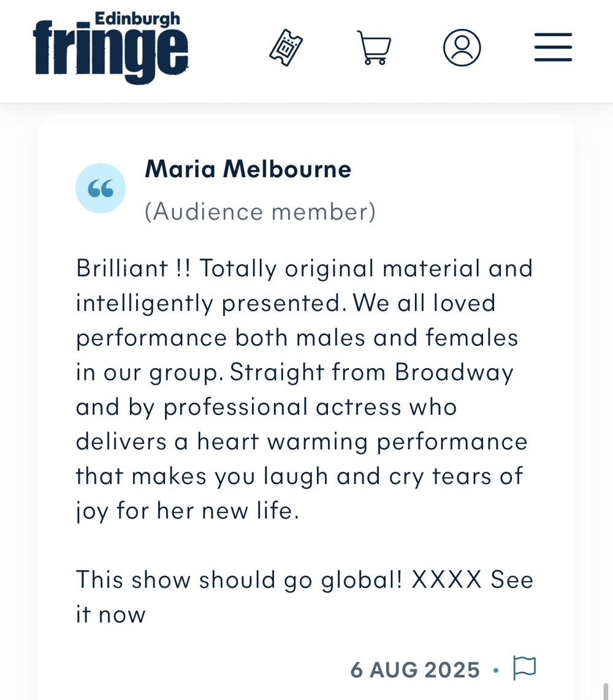613x700 pixels.
Task: Click the dot separator beside the date
Action: (x=496, y=670)
